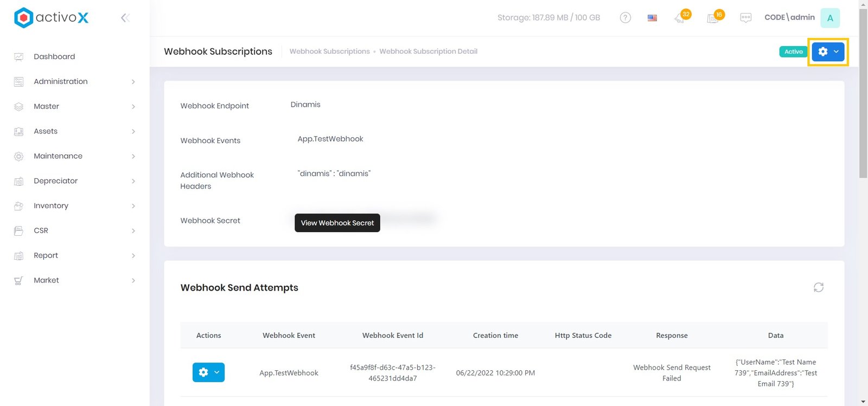
Task: Open the chat messages icon
Action: (746, 18)
